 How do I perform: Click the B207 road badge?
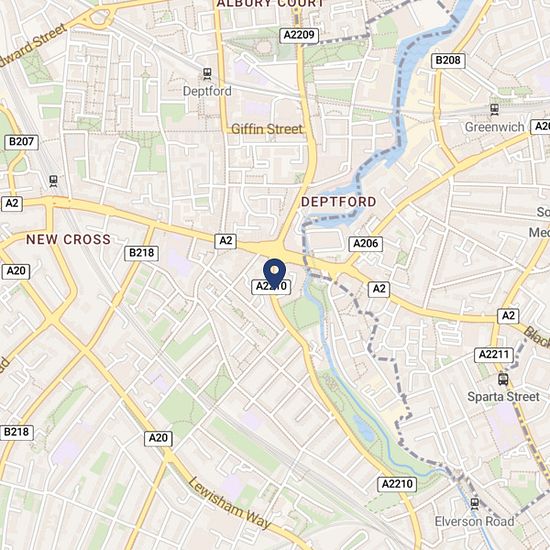click(x=21, y=142)
